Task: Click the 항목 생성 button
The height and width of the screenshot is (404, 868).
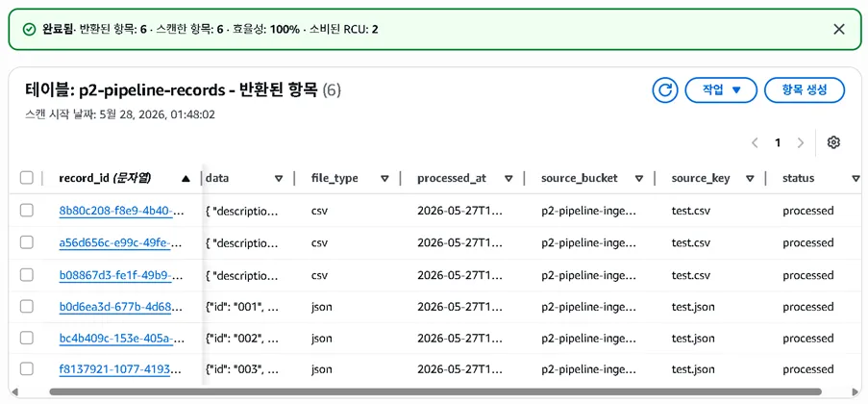Action: point(805,89)
